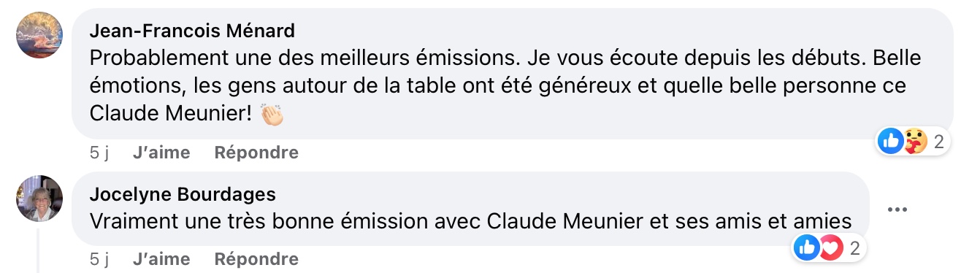Click the red heart reaction on Jocelyne's comment
Viewport: 980px width, 273px height.
tap(831, 249)
